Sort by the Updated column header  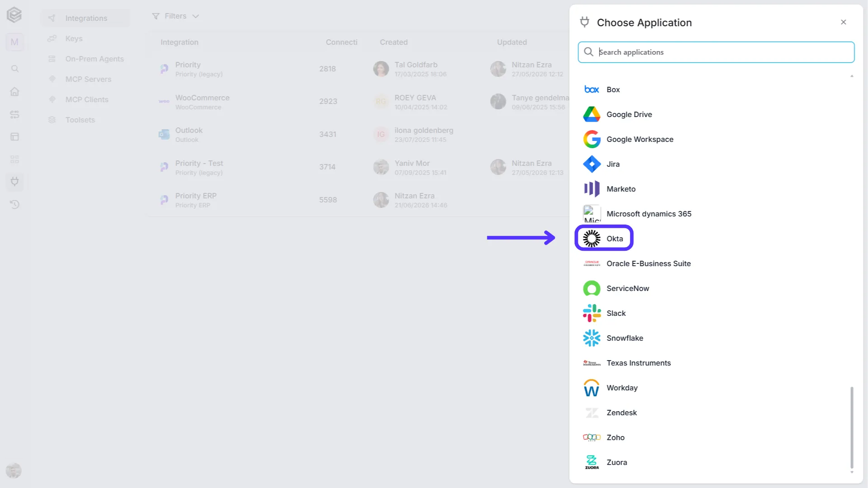point(512,42)
